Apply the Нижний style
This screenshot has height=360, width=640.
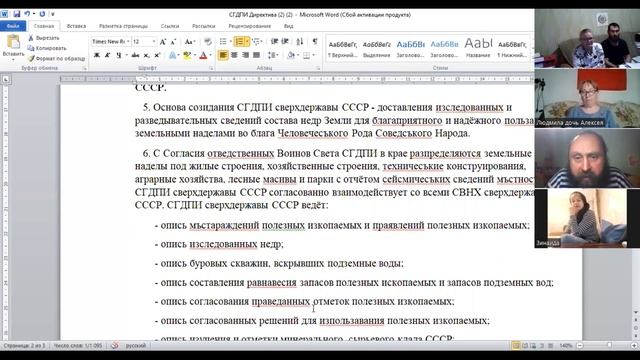point(512,49)
